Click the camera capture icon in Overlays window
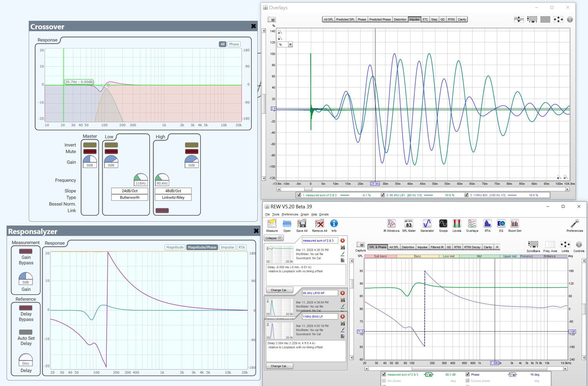This screenshot has height=386, width=588. click(x=272, y=19)
